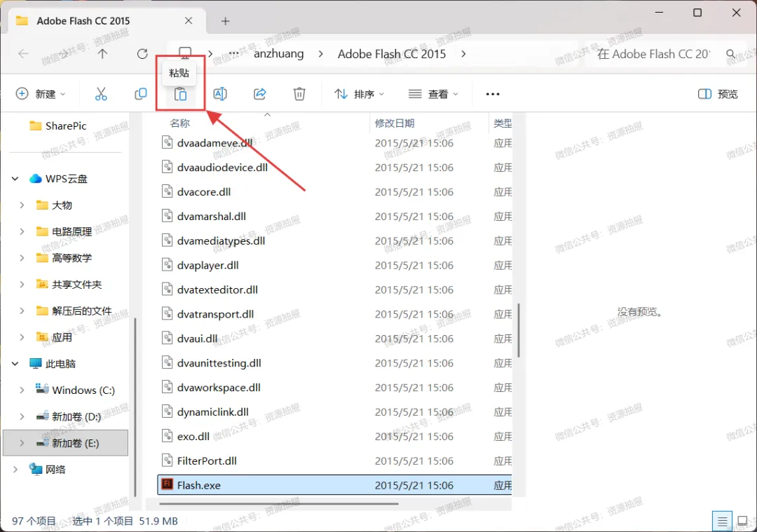The height and width of the screenshot is (532, 757).
Task: Click the Cut scissors icon
Action: pos(101,94)
